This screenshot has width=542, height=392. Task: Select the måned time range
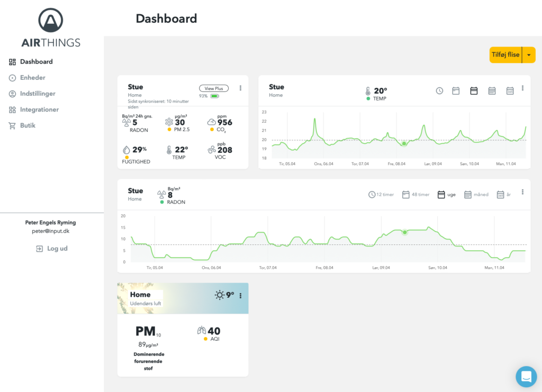tap(476, 195)
